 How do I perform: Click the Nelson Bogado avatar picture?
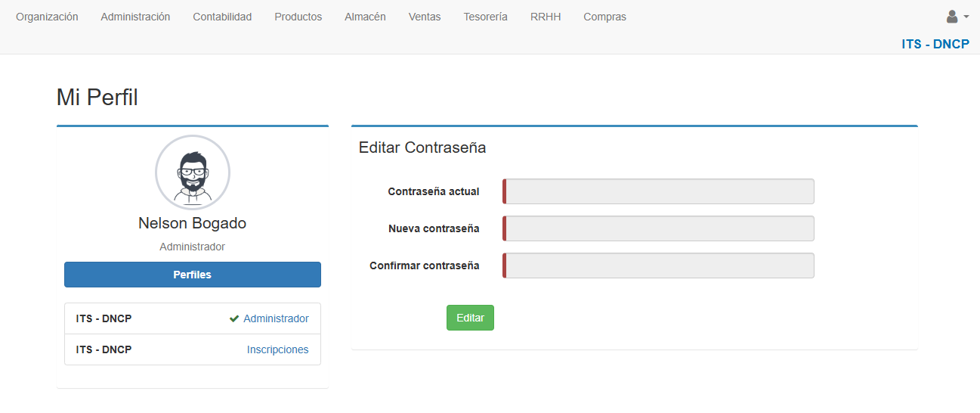pyautogui.click(x=193, y=172)
